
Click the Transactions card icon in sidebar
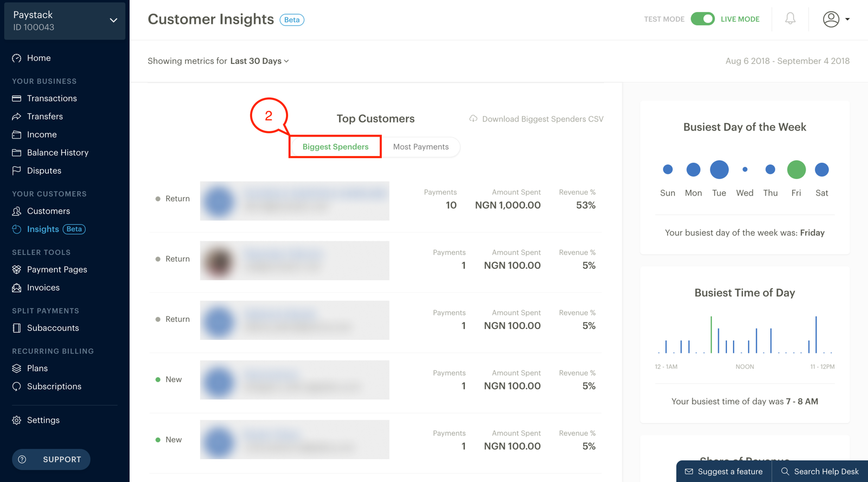[x=17, y=98]
